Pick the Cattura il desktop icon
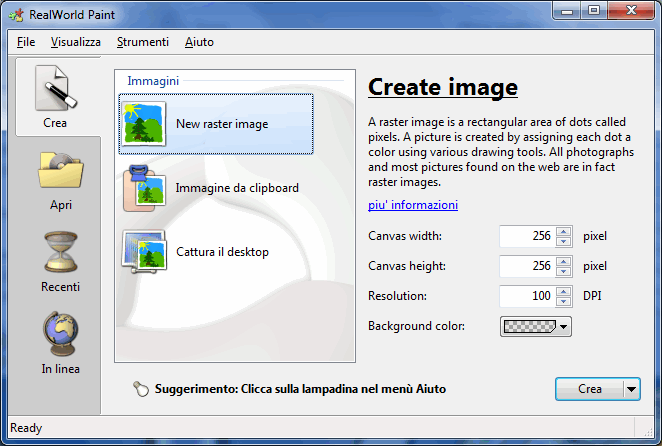The width and height of the screenshot is (662, 446). pos(144,252)
